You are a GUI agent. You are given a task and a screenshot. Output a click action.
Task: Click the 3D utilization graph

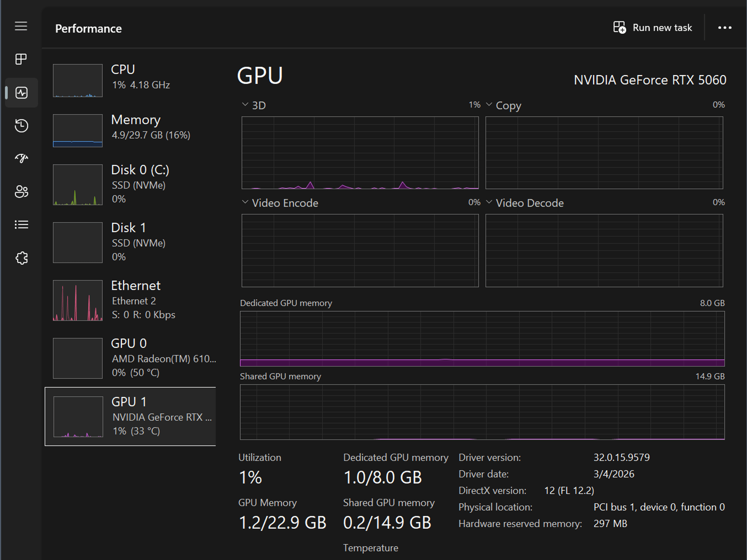click(x=360, y=153)
